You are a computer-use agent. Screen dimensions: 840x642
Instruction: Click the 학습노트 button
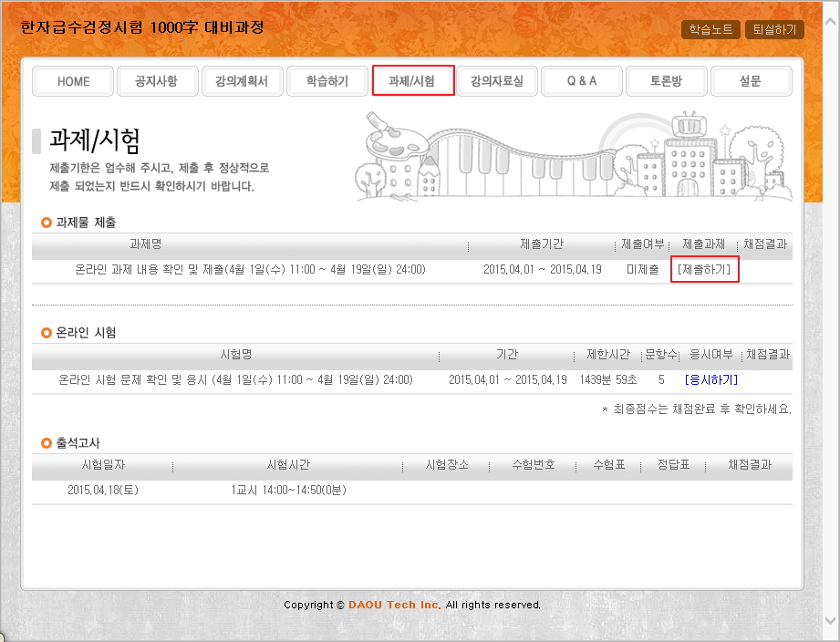click(710, 29)
